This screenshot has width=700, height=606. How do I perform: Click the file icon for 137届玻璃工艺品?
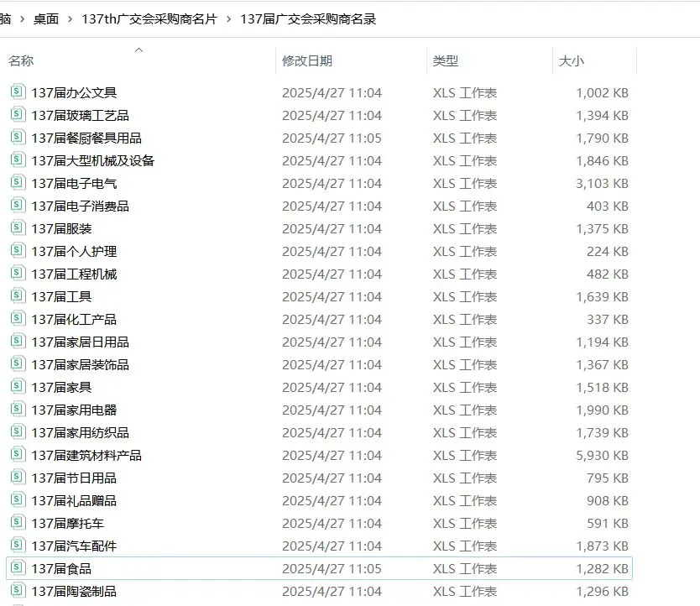(18, 115)
